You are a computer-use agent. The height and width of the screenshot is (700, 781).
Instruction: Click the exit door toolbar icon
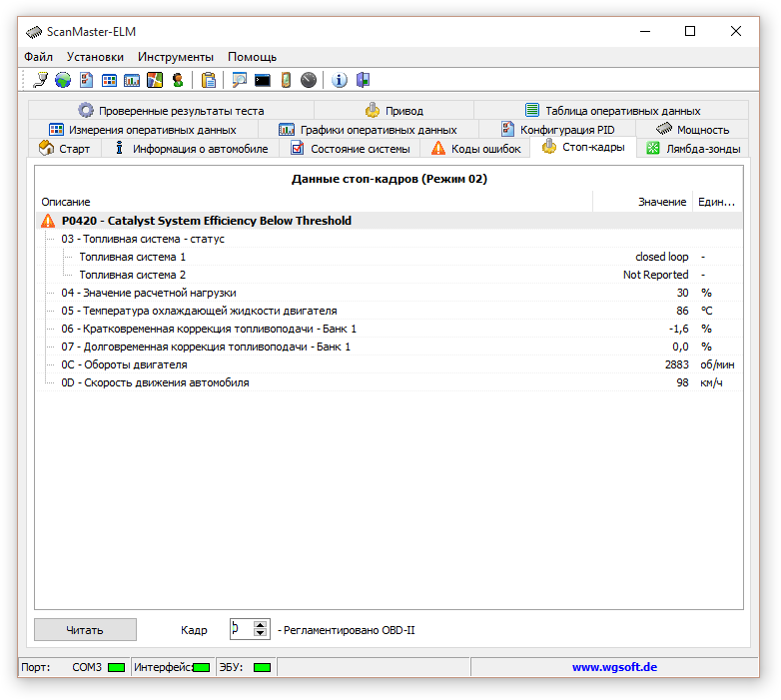pos(363,80)
